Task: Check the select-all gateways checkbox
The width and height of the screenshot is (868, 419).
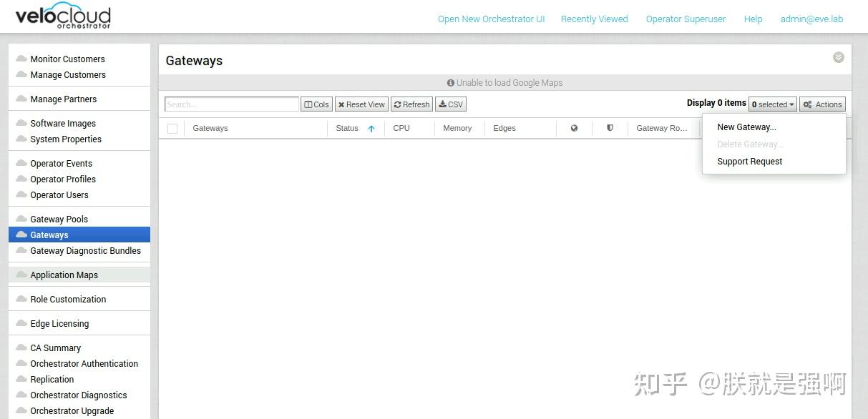Action: pos(172,127)
